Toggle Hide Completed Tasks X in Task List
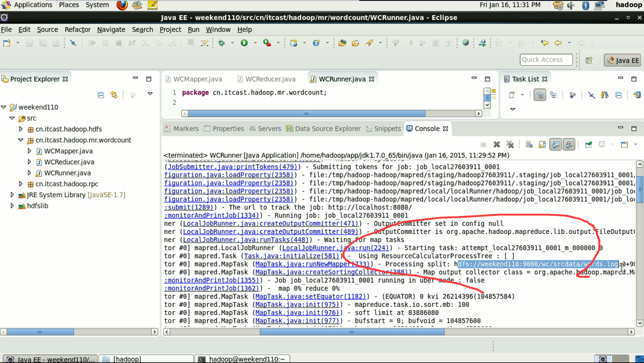Screen dimensions: 644x363 [591, 95]
